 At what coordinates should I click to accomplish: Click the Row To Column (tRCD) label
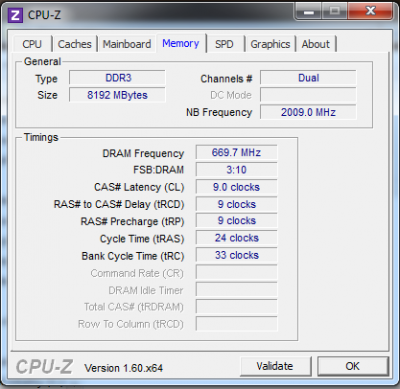point(131,324)
